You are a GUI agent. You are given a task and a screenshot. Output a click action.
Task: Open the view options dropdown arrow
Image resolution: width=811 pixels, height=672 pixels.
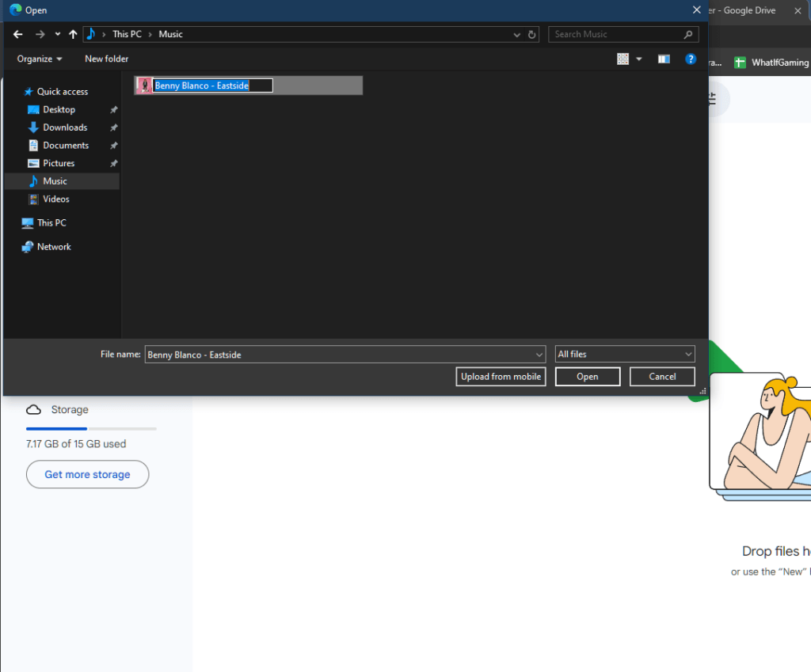[x=639, y=59]
